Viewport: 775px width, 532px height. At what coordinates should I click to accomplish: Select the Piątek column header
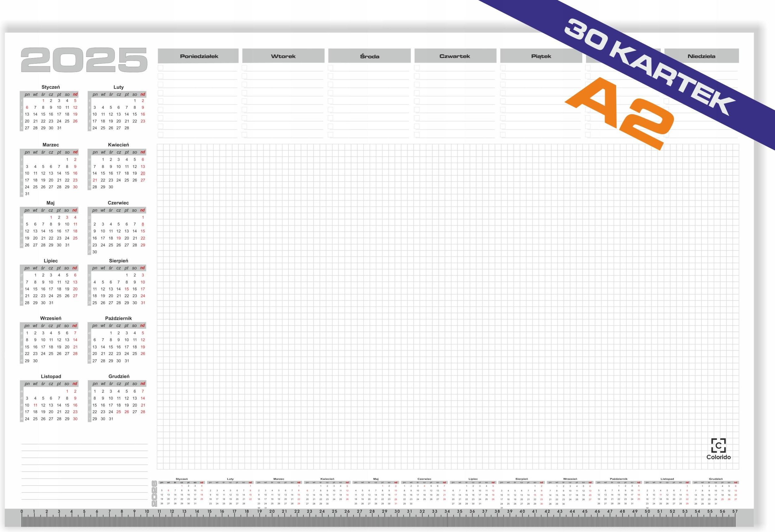pyautogui.click(x=541, y=56)
